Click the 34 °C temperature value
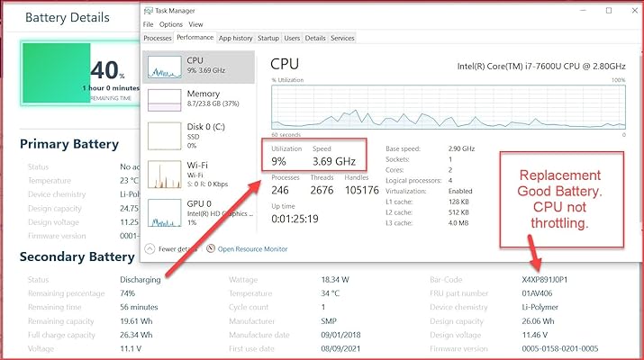The image size is (644, 360). pyautogui.click(x=331, y=293)
